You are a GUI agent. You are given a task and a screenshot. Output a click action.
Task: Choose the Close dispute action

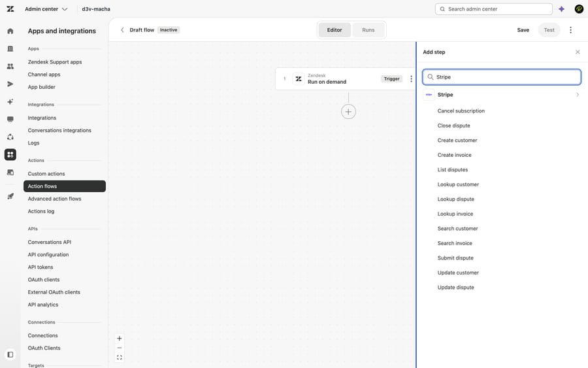(x=454, y=125)
